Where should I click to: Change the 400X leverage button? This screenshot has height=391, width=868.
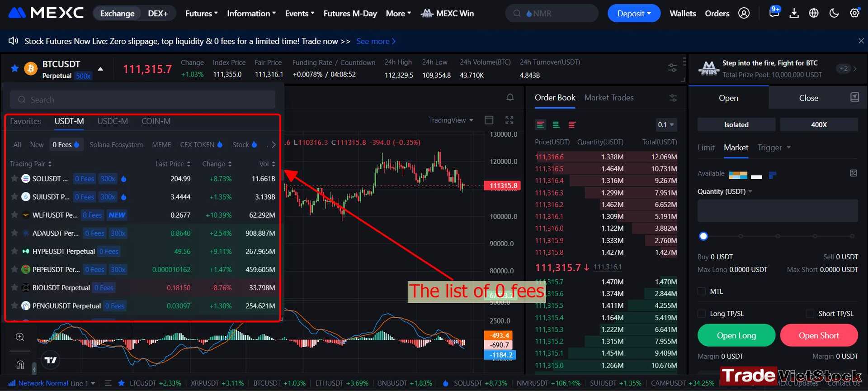(819, 124)
